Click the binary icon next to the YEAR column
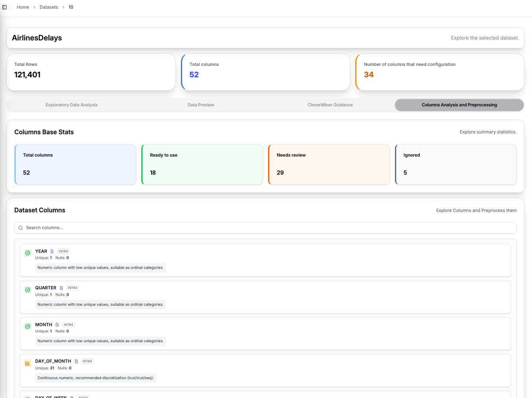Viewport: 532px width, 398px height. [x=51, y=251]
